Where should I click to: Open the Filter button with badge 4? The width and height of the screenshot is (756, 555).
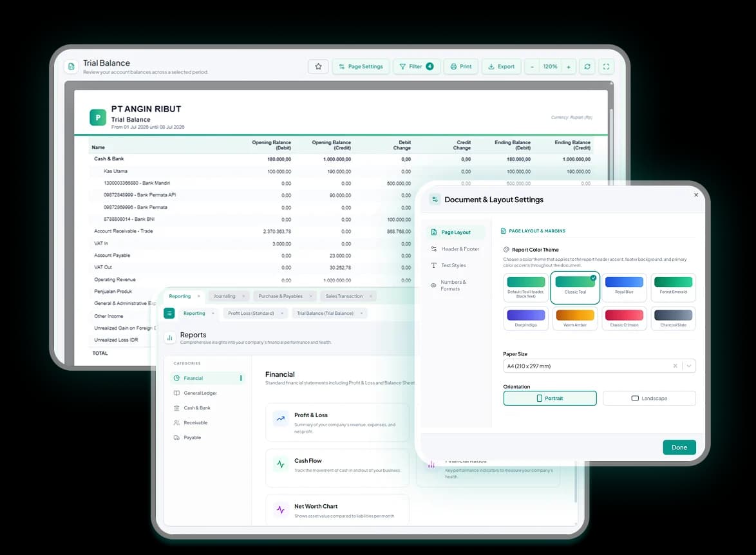click(x=416, y=66)
